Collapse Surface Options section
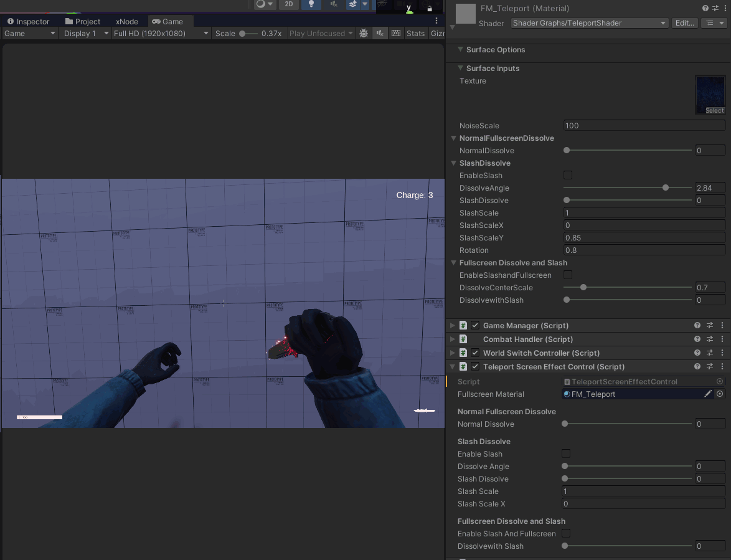The width and height of the screenshot is (731, 560). (x=461, y=49)
